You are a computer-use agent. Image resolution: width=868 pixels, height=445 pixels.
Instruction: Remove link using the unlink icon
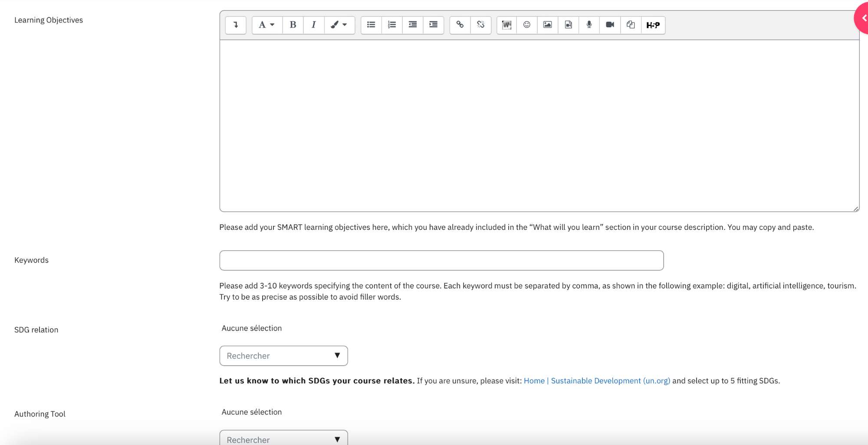click(x=481, y=25)
